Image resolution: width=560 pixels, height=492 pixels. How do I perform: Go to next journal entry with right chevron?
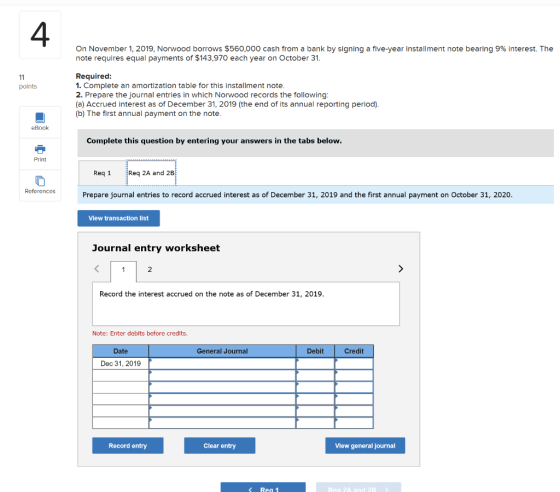(401, 269)
